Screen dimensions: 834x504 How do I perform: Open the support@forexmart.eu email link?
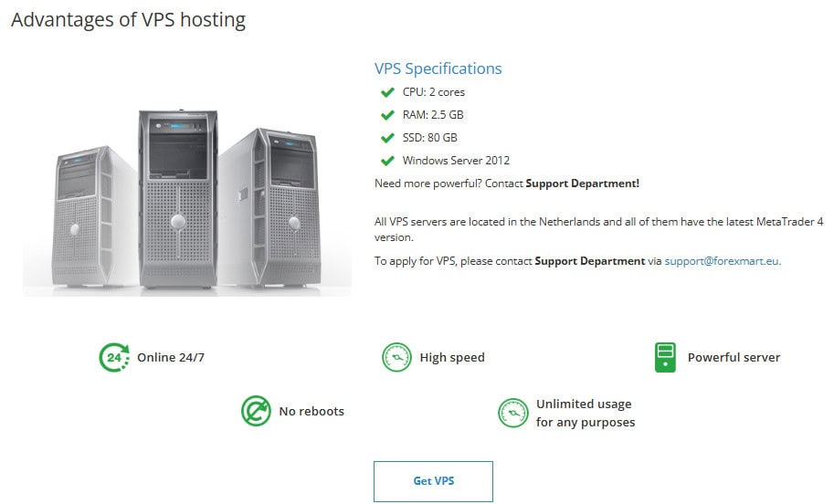[x=722, y=261]
